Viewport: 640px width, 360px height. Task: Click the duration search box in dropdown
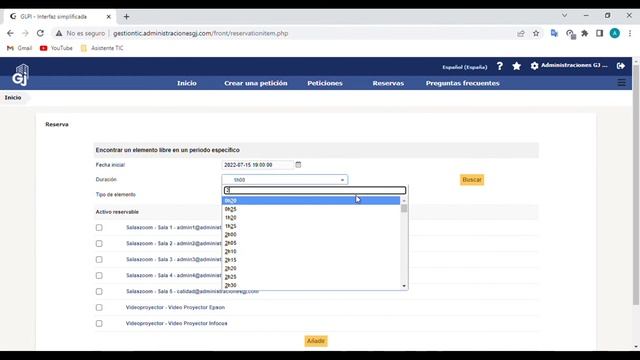[315, 190]
